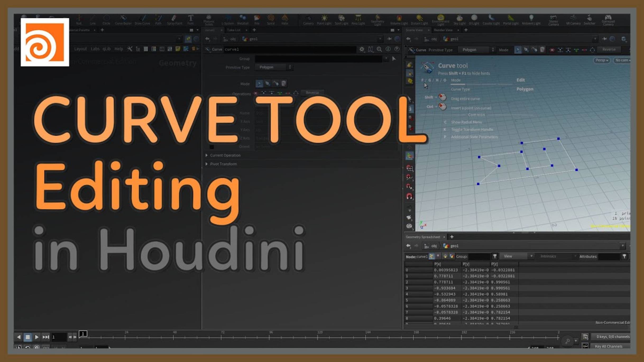The width and height of the screenshot is (644, 362).
Task: Toggle the Orient checkbox in curve parameters
Action: (x=211, y=147)
